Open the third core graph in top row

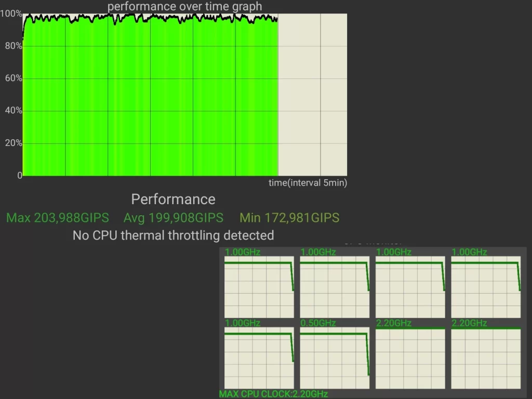[x=410, y=286]
